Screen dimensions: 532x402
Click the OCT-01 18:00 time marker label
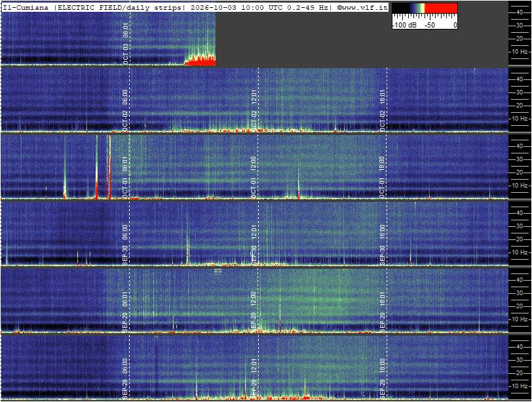(383, 177)
